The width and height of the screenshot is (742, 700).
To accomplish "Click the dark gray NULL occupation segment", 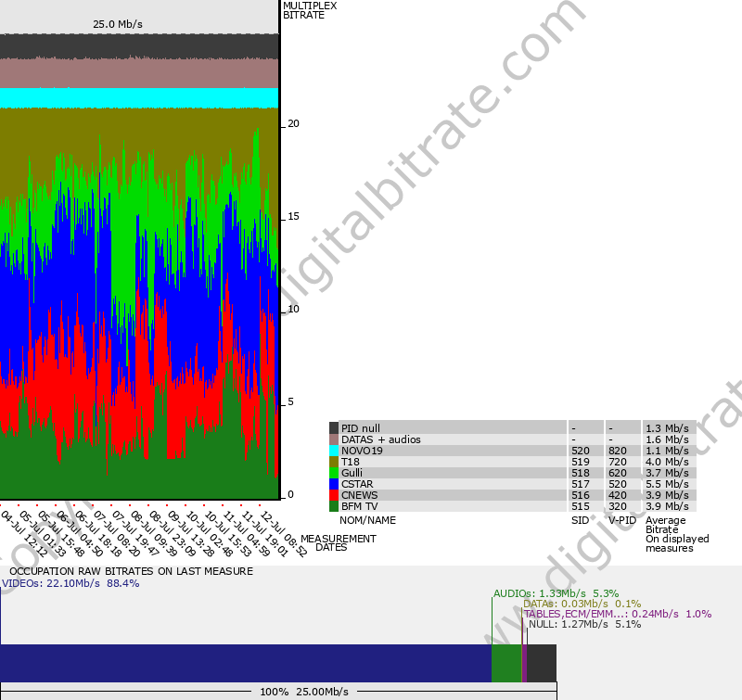I will (542, 663).
